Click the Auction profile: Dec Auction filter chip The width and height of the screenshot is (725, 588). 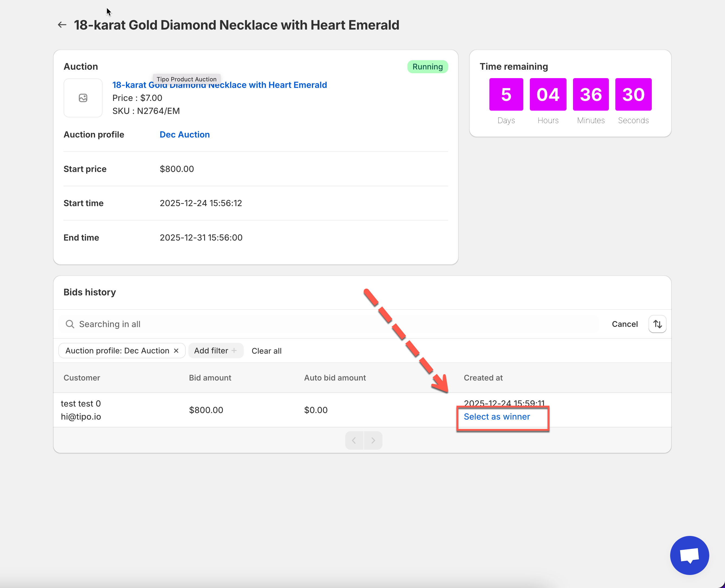tap(117, 351)
